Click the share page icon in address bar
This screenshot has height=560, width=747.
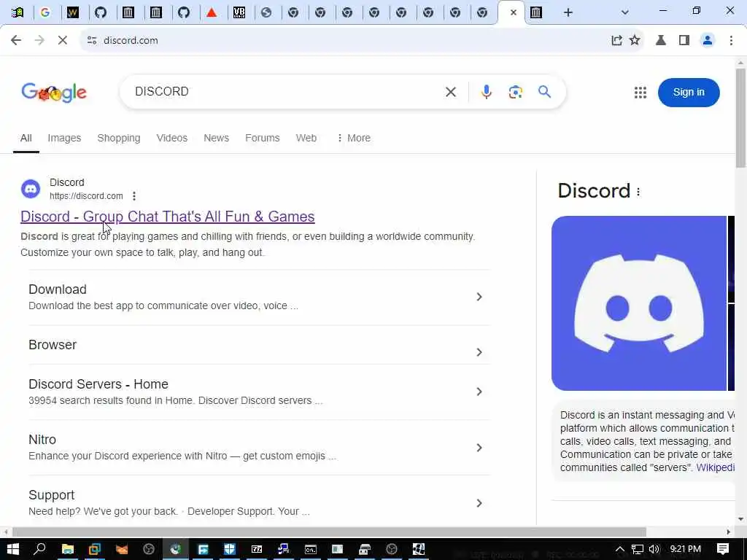[x=616, y=41]
